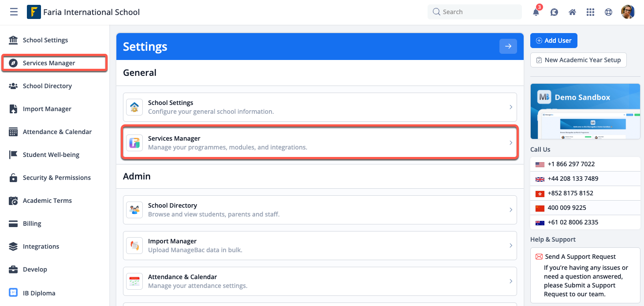
Task: Open Send A Support Request link
Action: click(580, 257)
